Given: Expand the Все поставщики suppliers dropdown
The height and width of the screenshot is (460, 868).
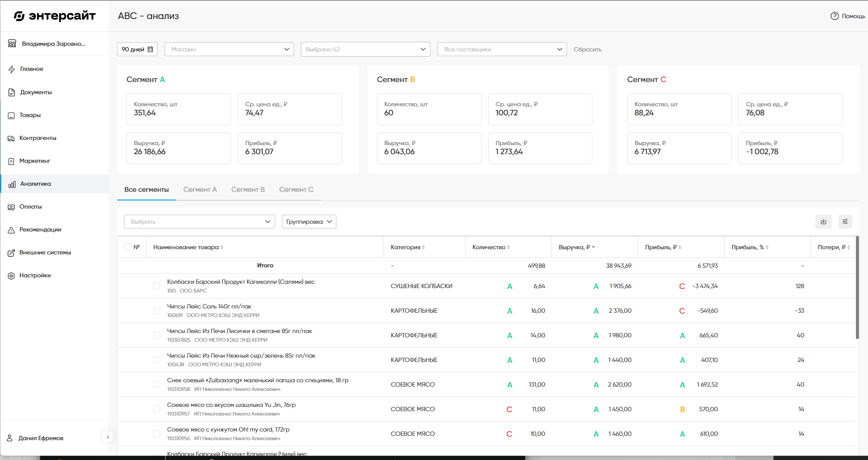Looking at the screenshot, I should pyautogui.click(x=502, y=49).
